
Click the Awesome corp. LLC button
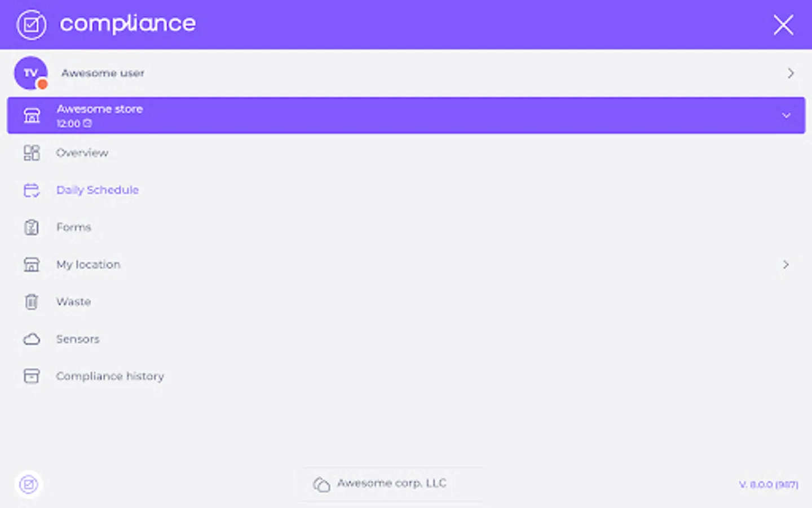coord(391,484)
